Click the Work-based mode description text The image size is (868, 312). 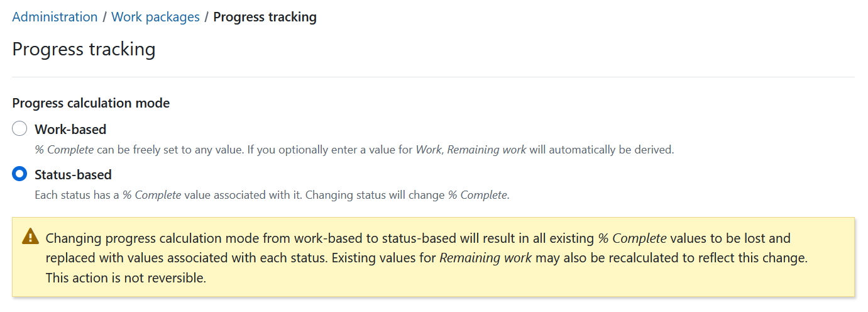(x=354, y=150)
